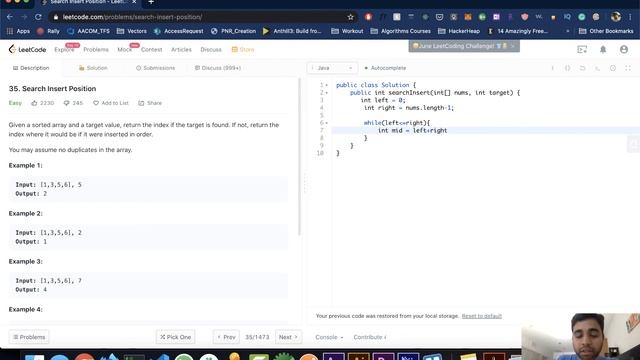
Task: Open editor settings gear icon
Action: [x=613, y=68]
